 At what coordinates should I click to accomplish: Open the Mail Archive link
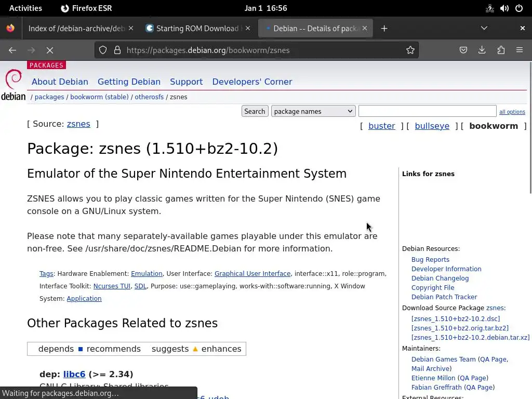(x=430, y=369)
